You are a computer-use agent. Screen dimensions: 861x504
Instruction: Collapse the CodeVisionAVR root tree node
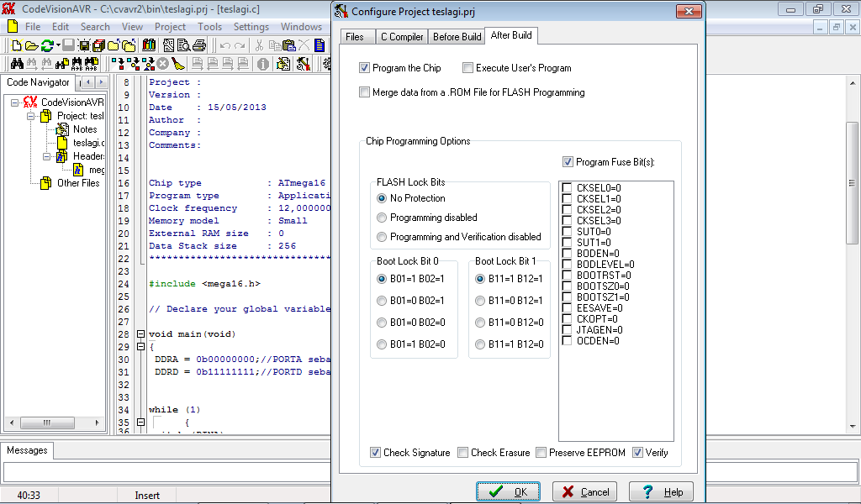click(x=15, y=102)
